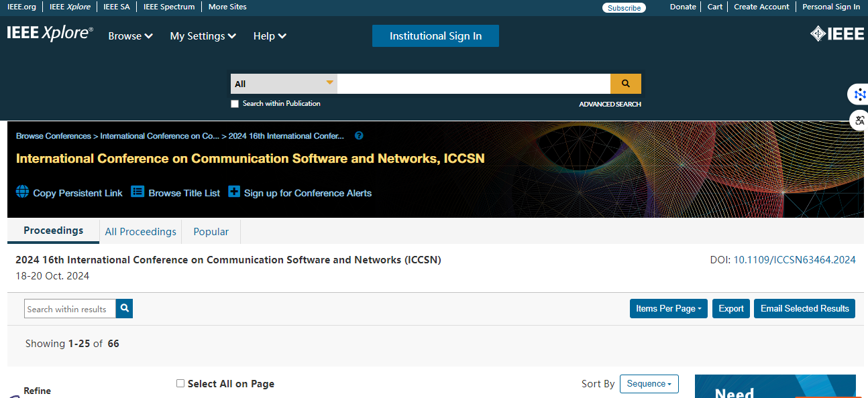Open More Sites in top bar

click(x=227, y=7)
